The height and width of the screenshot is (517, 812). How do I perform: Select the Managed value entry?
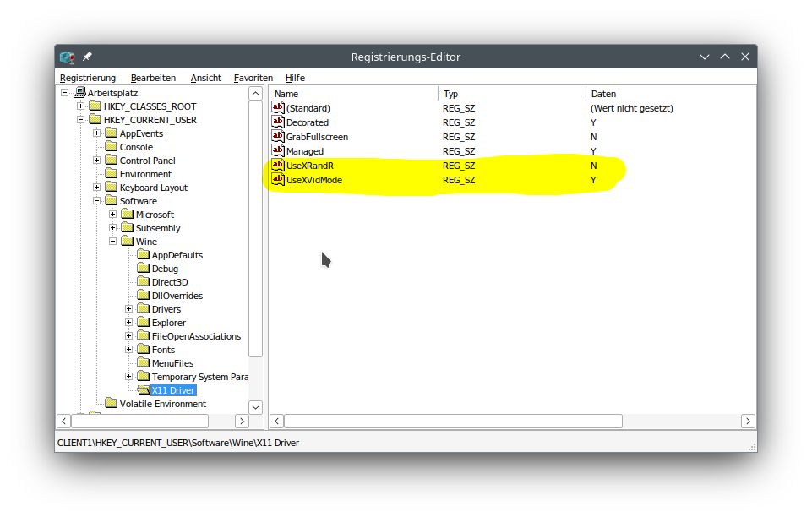pyautogui.click(x=304, y=151)
